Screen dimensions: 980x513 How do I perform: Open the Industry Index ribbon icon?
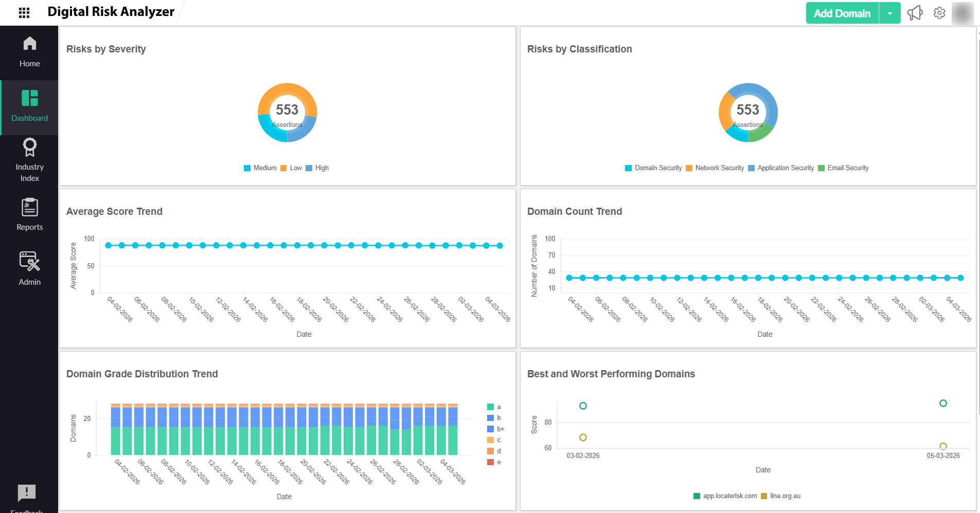point(29,148)
